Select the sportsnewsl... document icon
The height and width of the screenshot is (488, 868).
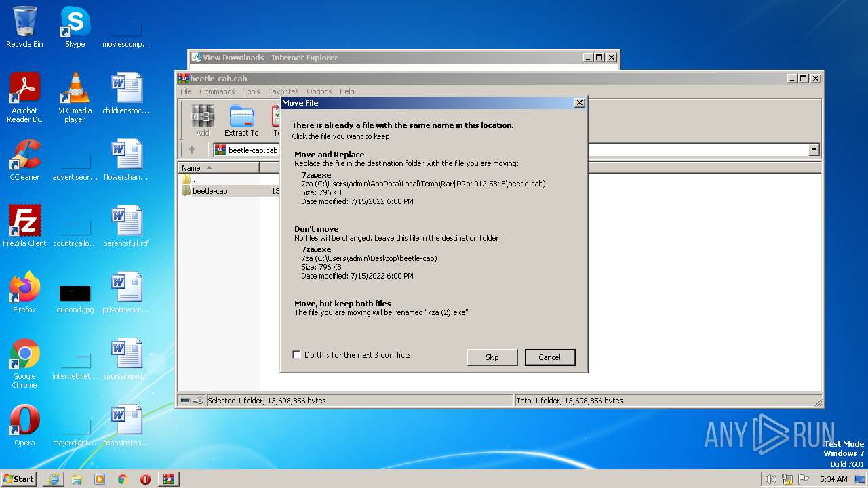pos(126,359)
